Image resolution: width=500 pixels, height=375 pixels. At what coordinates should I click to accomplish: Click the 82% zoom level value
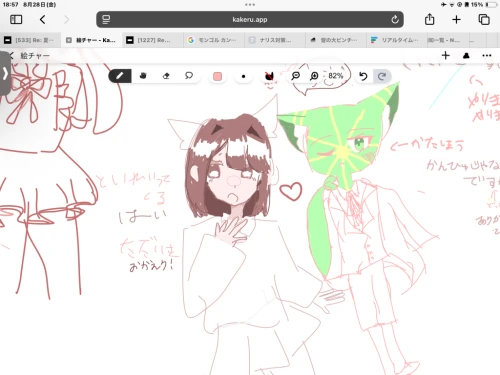tap(335, 76)
